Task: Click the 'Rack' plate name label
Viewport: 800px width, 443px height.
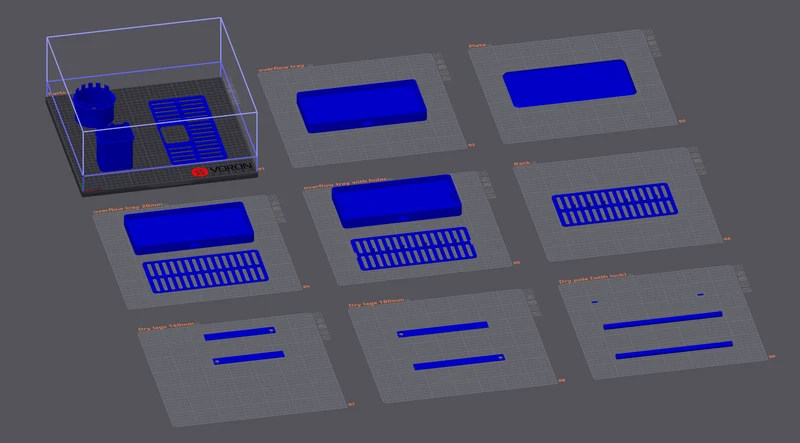Action: pyautogui.click(x=522, y=163)
